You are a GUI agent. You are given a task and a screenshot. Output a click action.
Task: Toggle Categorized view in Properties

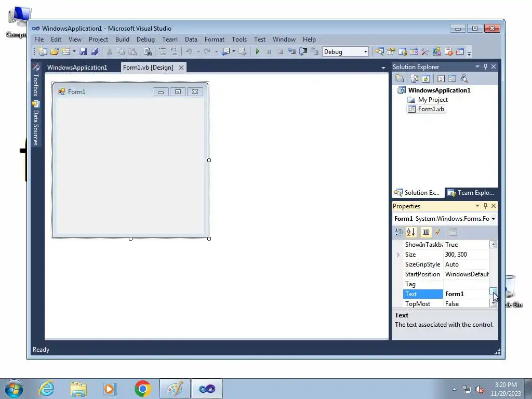tap(399, 232)
